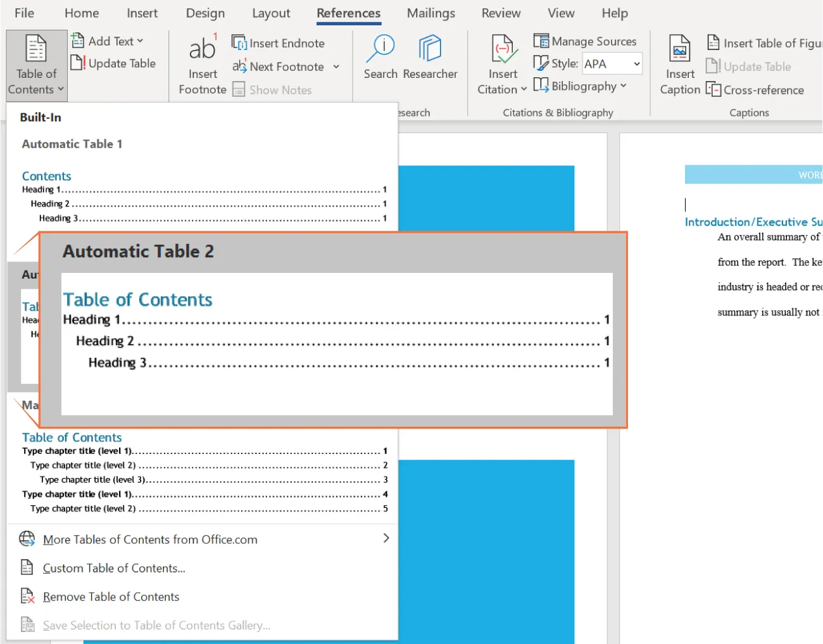Open the citation Style dropdown showing APA
The width and height of the screenshot is (823, 644).
(x=612, y=63)
